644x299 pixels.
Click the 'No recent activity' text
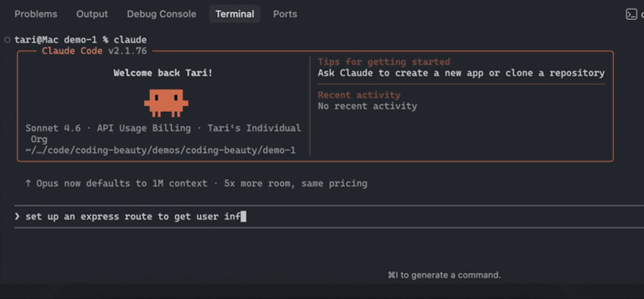click(367, 106)
